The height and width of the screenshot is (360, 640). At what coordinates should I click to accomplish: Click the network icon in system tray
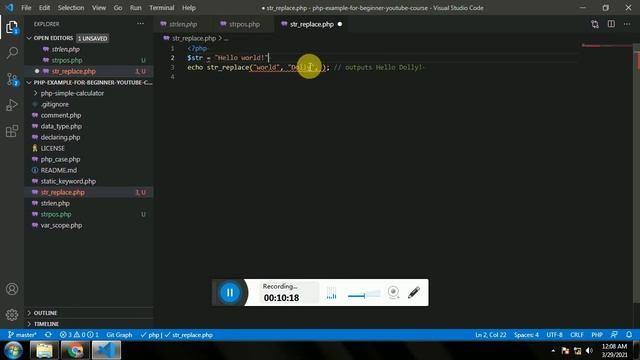click(577, 351)
